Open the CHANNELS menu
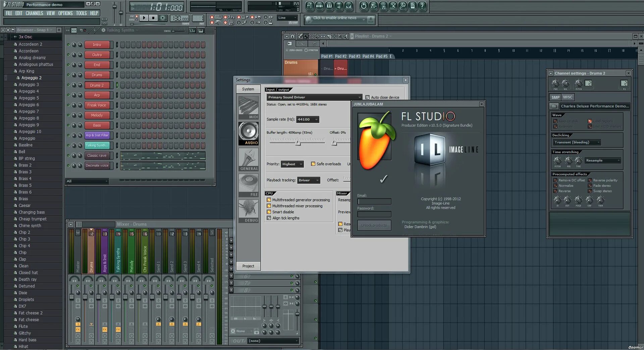 (34, 13)
